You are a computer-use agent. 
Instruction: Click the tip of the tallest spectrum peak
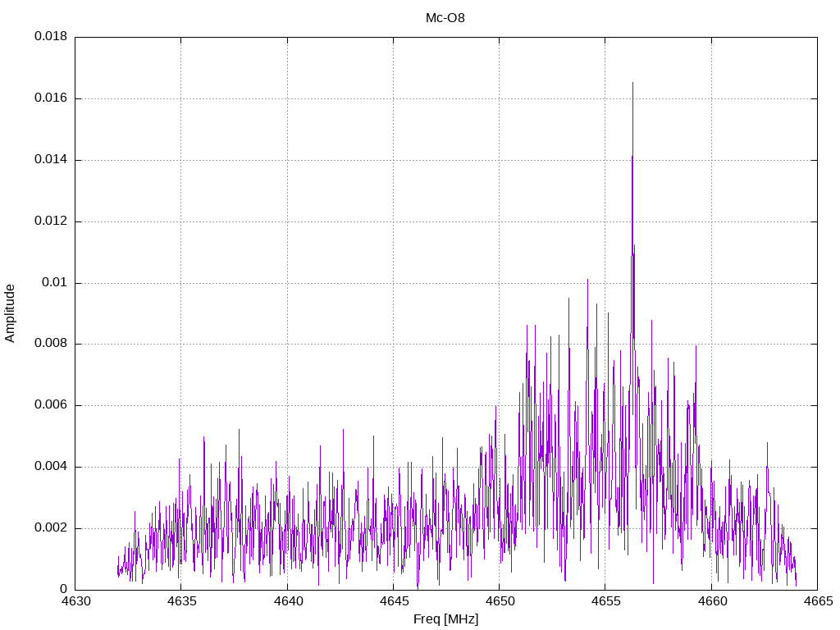(x=632, y=83)
